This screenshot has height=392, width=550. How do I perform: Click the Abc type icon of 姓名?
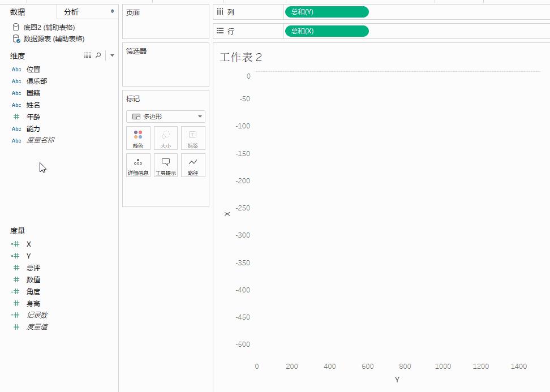[16, 105]
